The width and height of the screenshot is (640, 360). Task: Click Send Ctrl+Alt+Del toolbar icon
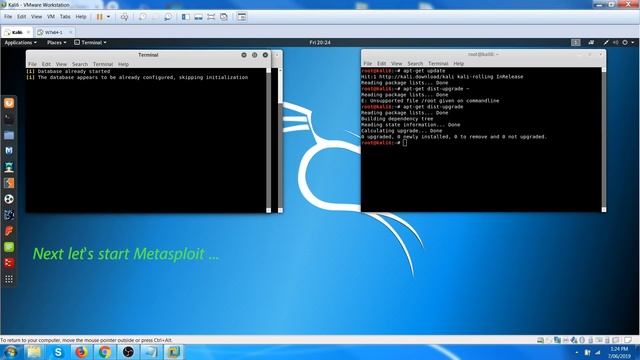tap(124, 17)
